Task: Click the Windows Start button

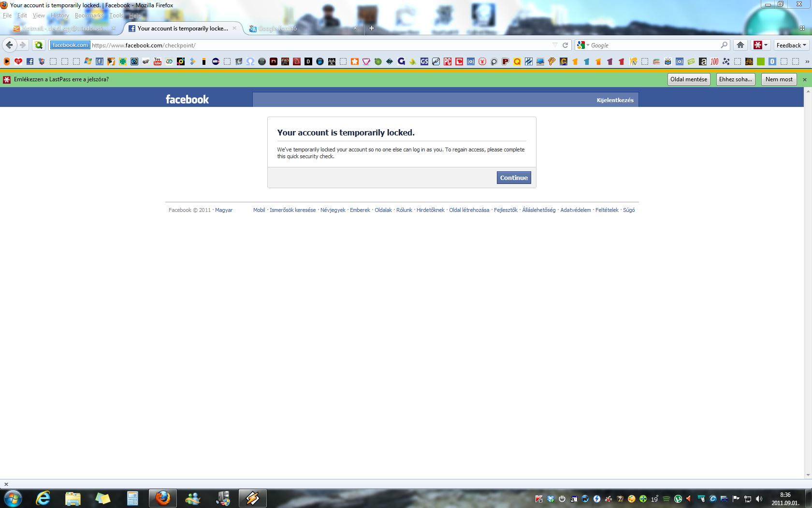Action: point(13,498)
